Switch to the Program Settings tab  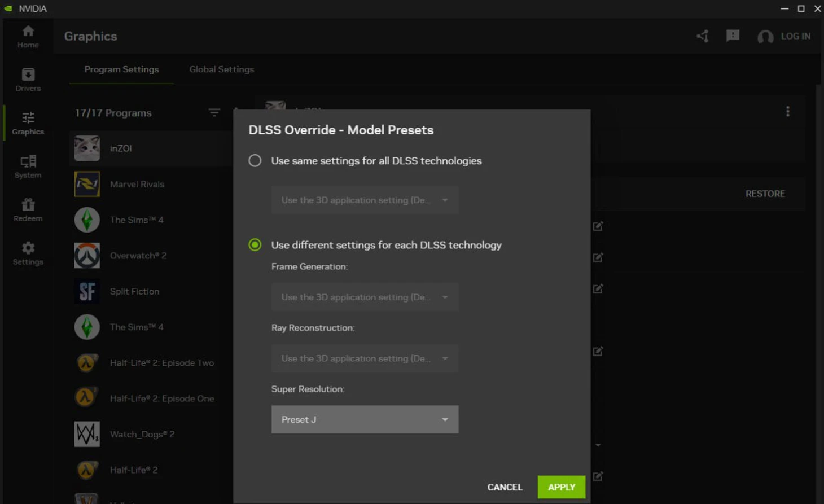121,69
